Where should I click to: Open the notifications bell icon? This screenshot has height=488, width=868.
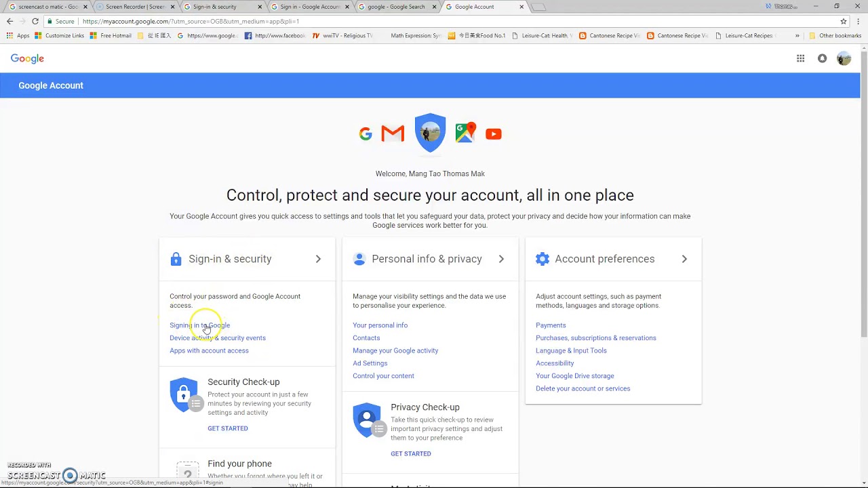(x=822, y=58)
